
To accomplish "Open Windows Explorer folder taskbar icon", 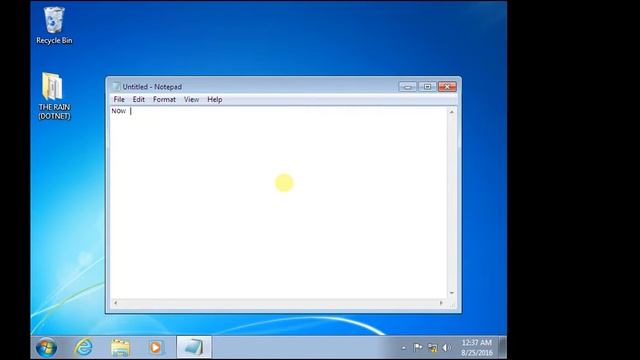I will (120, 348).
